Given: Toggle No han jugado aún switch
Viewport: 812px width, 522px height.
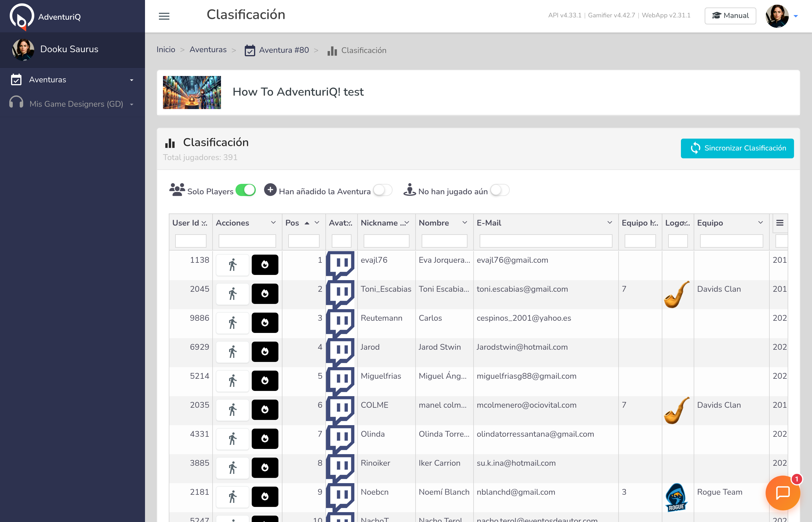Looking at the screenshot, I should click(500, 190).
